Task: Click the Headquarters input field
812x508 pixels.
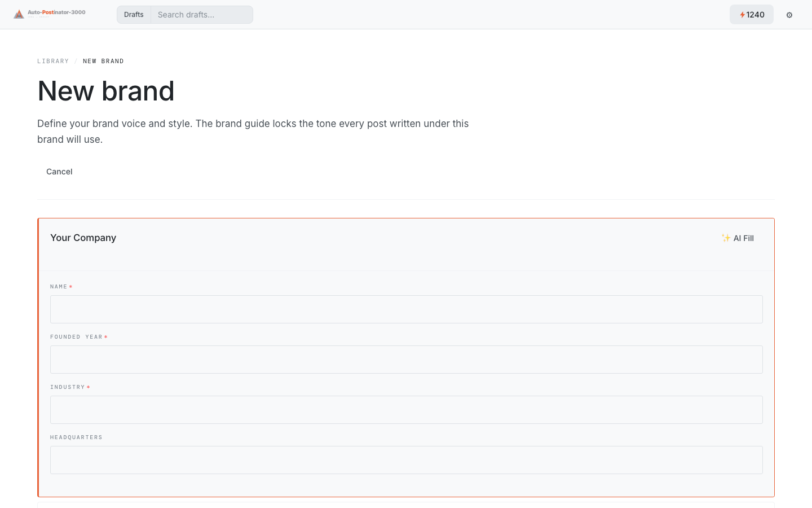Action: [x=407, y=460]
